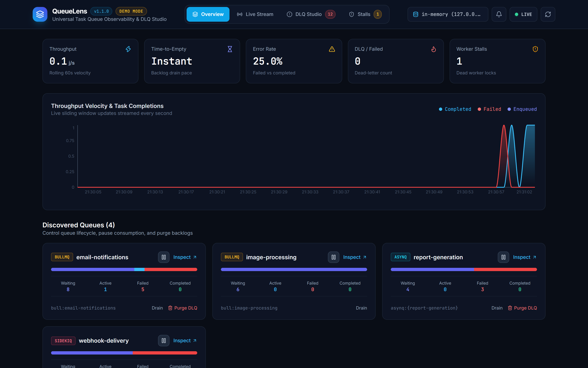Click the asynq:{report-generation} key text
This screenshot has height=368, width=588.
pyautogui.click(x=424, y=308)
